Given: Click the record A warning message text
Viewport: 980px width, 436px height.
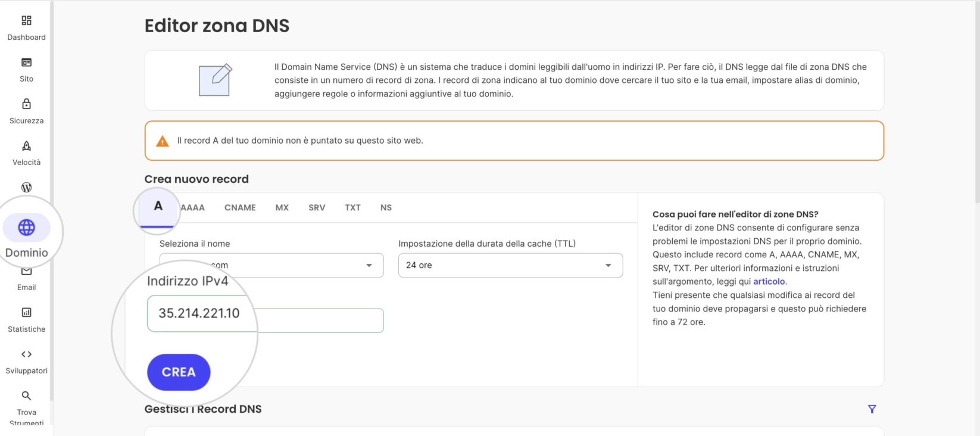Looking at the screenshot, I should pyautogui.click(x=300, y=141).
